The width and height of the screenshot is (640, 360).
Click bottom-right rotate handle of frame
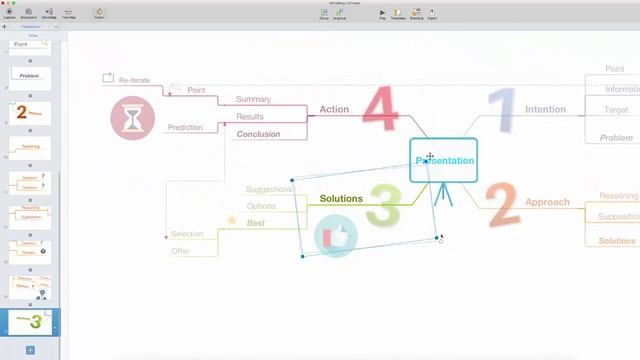pyautogui.click(x=437, y=238)
